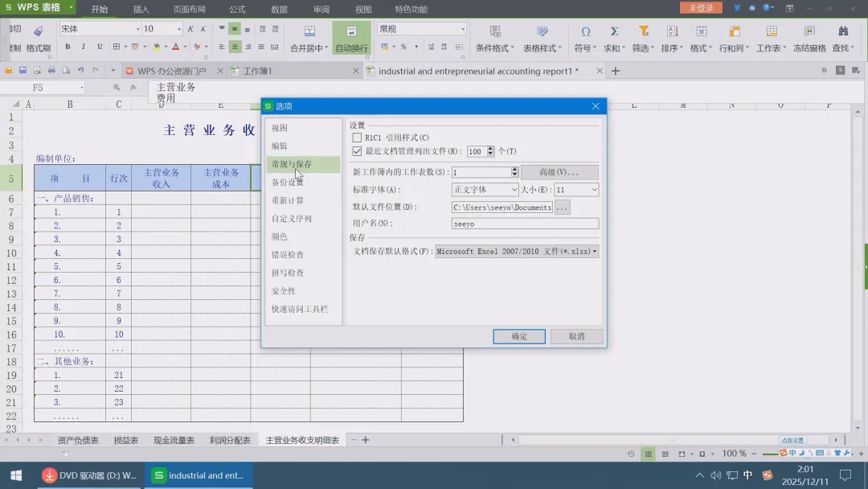Uncheck the recent documents list checkbox
868x489 pixels.
(357, 151)
